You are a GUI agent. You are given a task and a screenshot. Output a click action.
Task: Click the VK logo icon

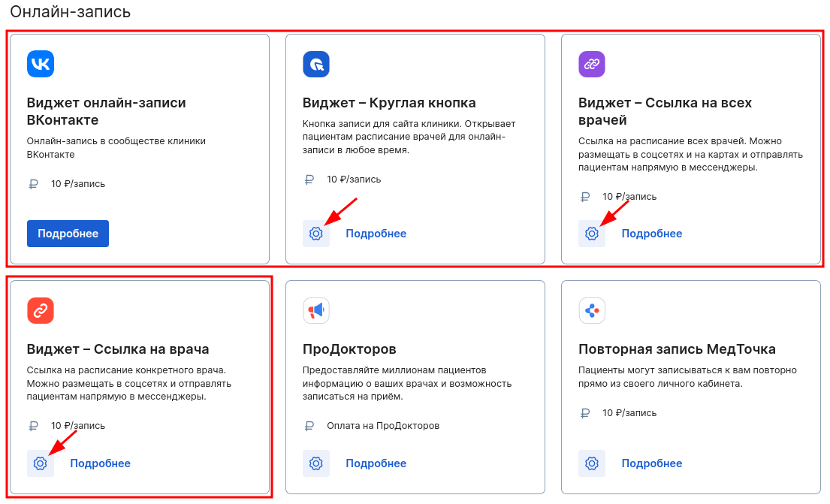pyautogui.click(x=41, y=64)
